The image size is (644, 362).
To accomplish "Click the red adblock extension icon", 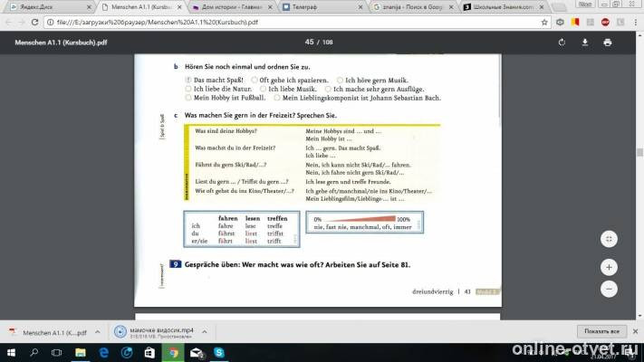I will click(605, 22).
